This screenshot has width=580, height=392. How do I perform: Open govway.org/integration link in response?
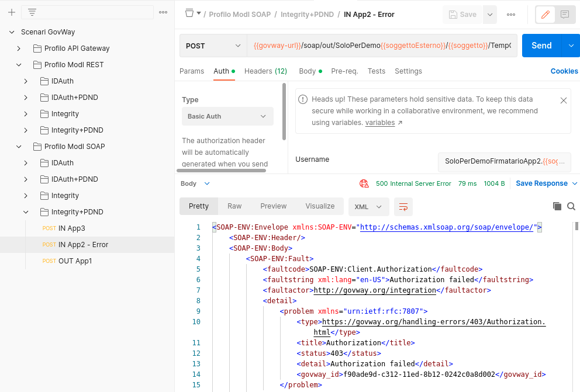(x=375, y=290)
